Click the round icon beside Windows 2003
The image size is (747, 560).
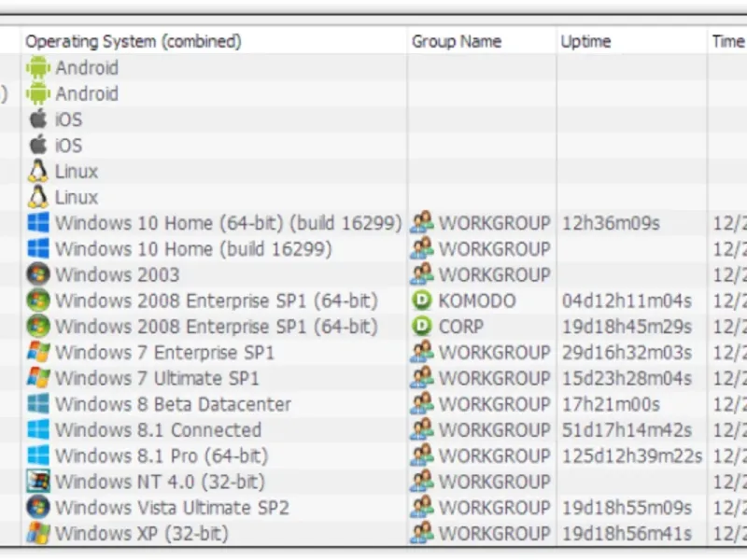38,274
